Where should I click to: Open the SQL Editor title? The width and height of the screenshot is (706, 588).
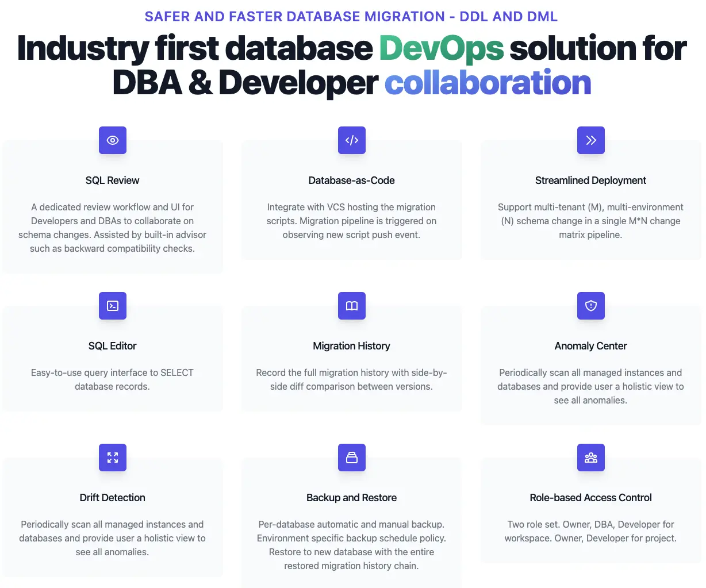point(113,346)
